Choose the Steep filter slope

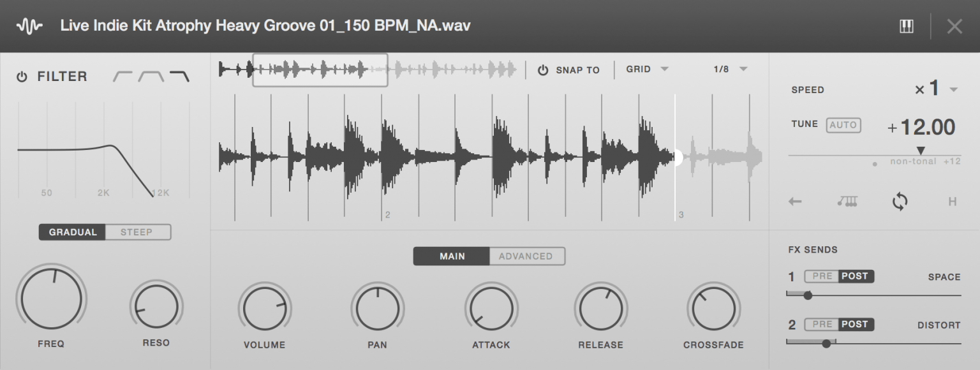[x=137, y=232]
